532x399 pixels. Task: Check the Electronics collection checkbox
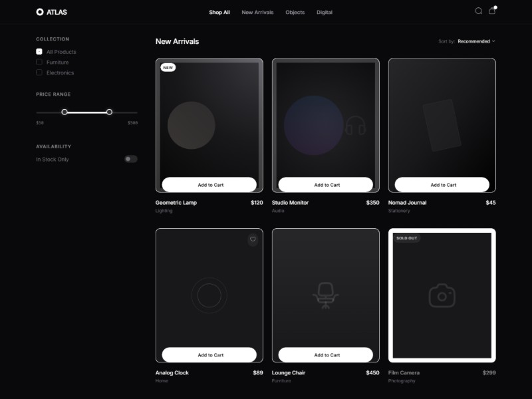[x=39, y=72]
